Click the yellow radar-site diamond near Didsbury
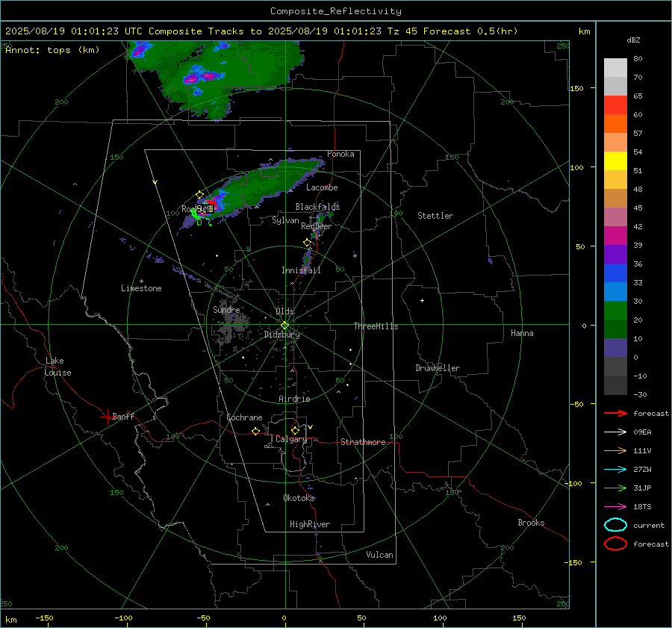672x628 pixels. click(284, 326)
